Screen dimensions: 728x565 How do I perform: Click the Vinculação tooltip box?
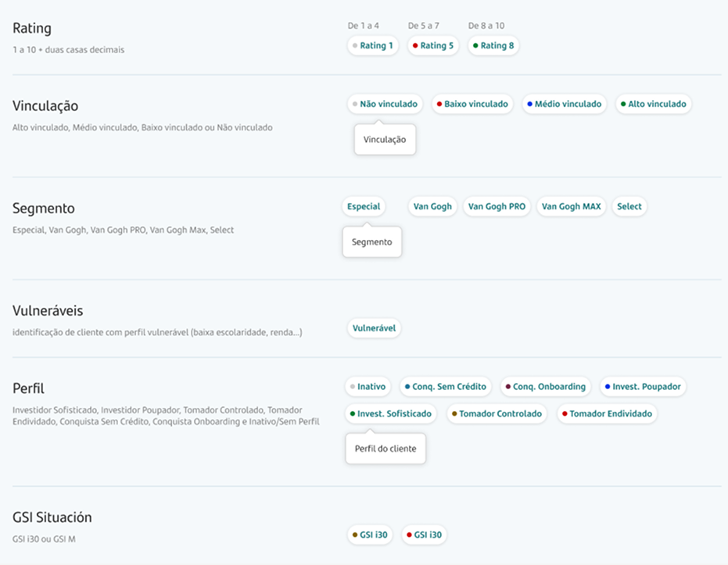[x=385, y=139]
